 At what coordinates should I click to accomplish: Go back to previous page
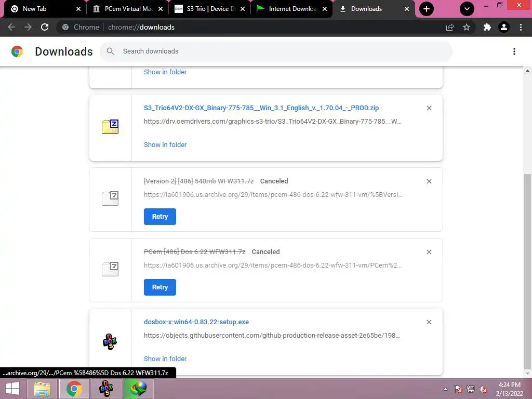11,27
